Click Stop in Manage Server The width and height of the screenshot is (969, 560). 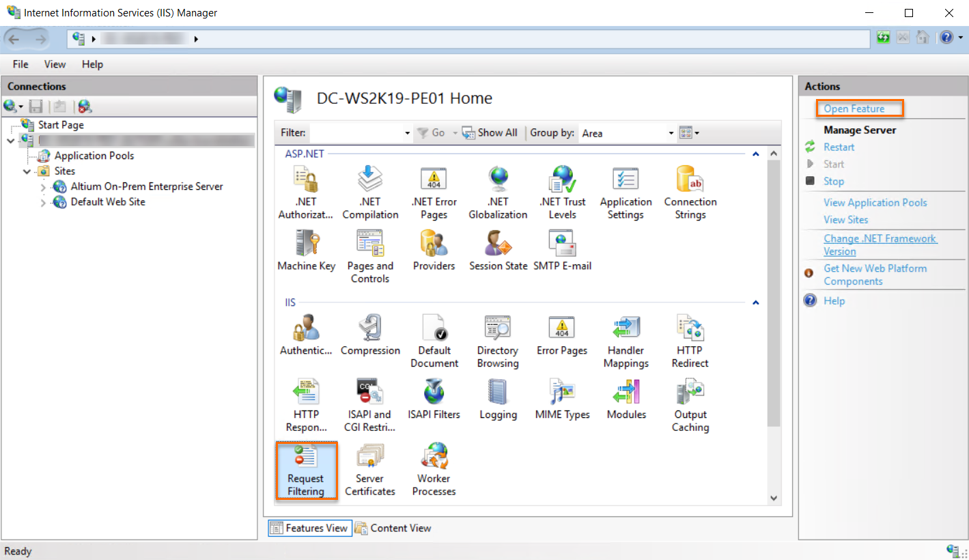click(x=833, y=181)
